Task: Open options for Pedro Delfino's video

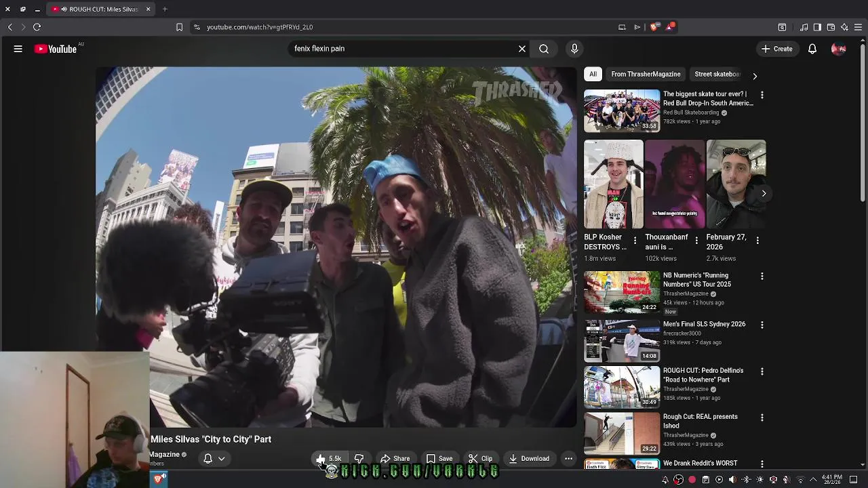Action: pos(762,371)
